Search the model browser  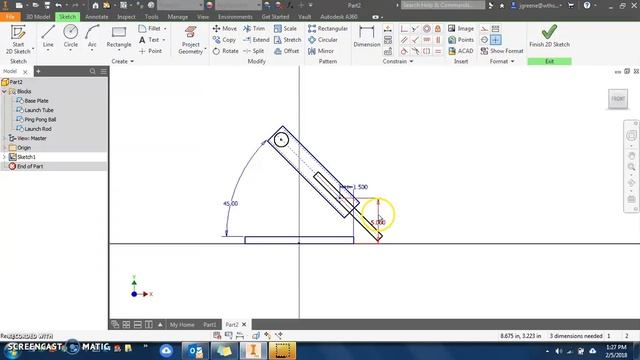coord(93,71)
